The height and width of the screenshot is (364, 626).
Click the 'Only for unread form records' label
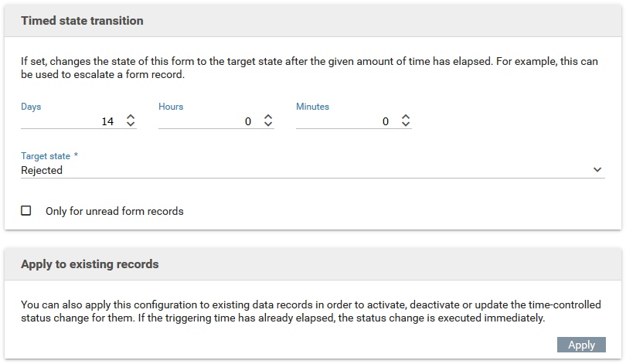(x=114, y=211)
